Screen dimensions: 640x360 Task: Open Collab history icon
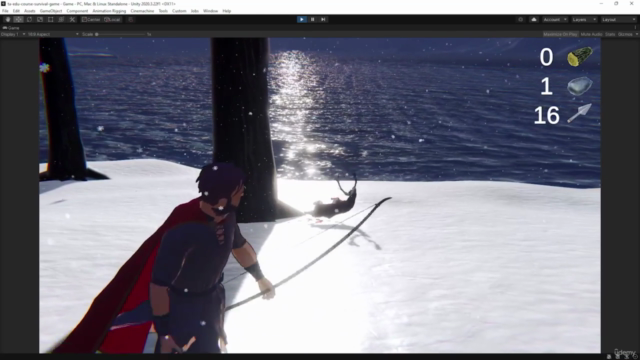coord(520,20)
